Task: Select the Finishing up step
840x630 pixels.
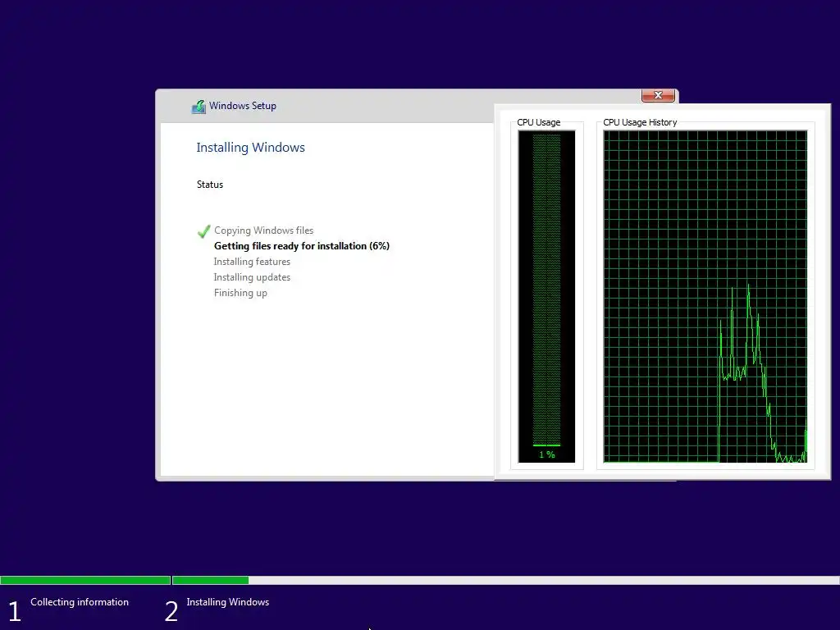Action: pos(240,293)
